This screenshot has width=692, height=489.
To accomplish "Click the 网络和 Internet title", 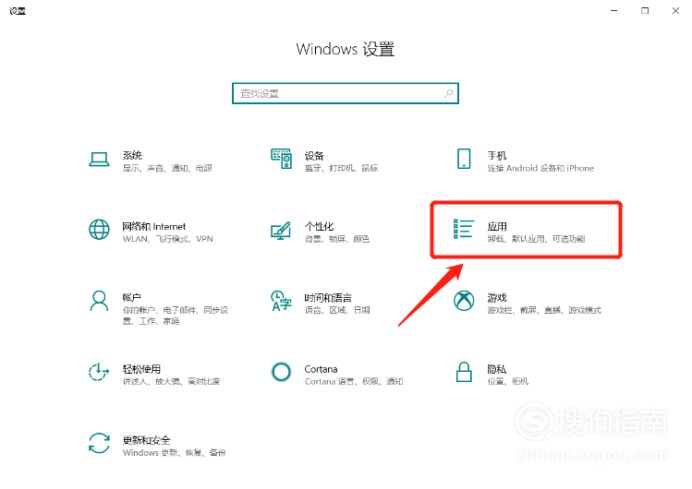I will point(154,226).
